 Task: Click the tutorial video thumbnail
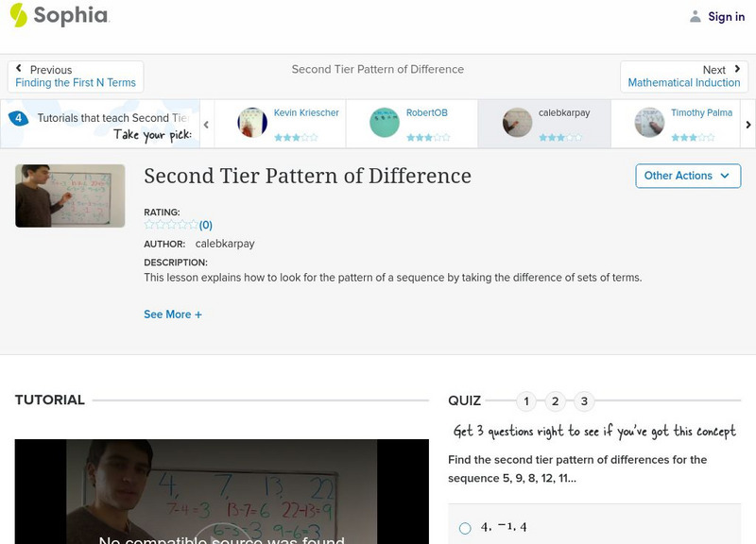(69, 195)
